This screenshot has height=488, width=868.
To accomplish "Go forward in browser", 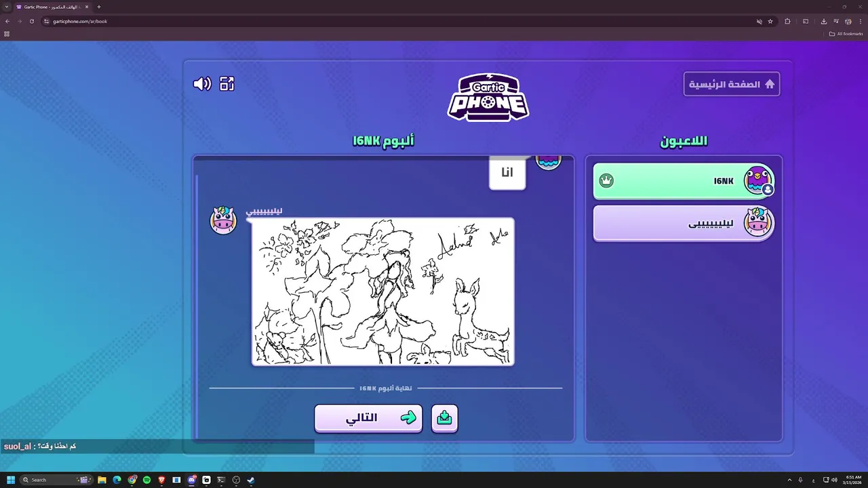I will pyautogui.click(x=19, y=21).
